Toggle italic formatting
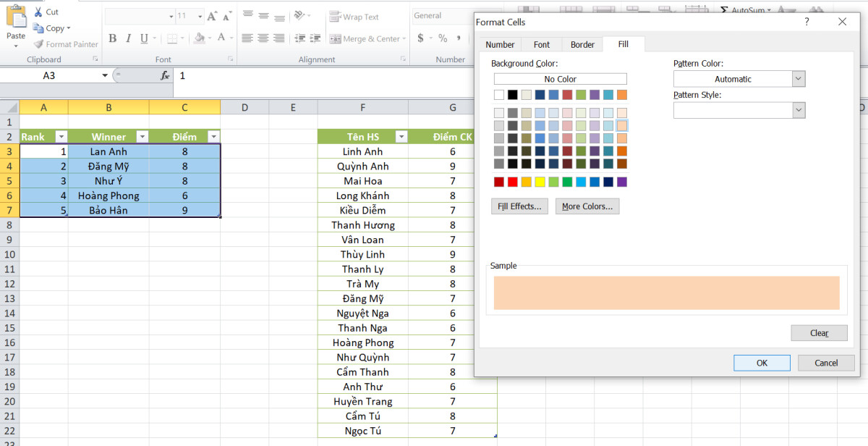The width and height of the screenshot is (868, 446). pyautogui.click(x=128, y=37)
